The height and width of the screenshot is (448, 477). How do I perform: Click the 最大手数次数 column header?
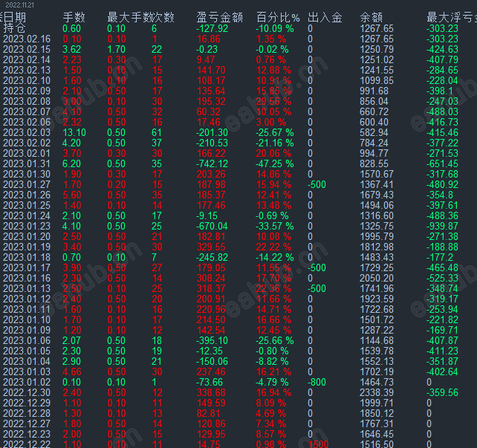(141, 17)
